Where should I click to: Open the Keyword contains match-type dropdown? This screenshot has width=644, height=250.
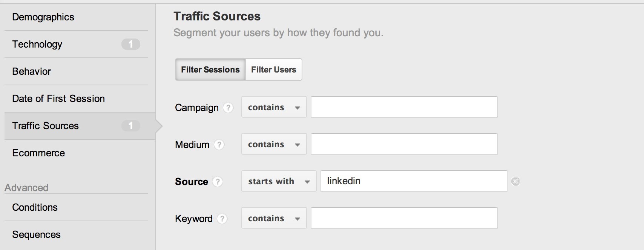coord(274,218)
